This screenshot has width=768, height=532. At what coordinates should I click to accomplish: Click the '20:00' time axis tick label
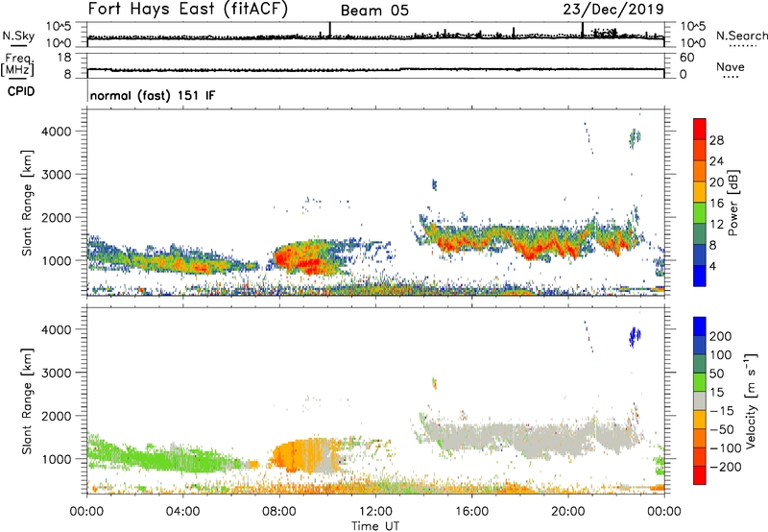coord(567,512)
